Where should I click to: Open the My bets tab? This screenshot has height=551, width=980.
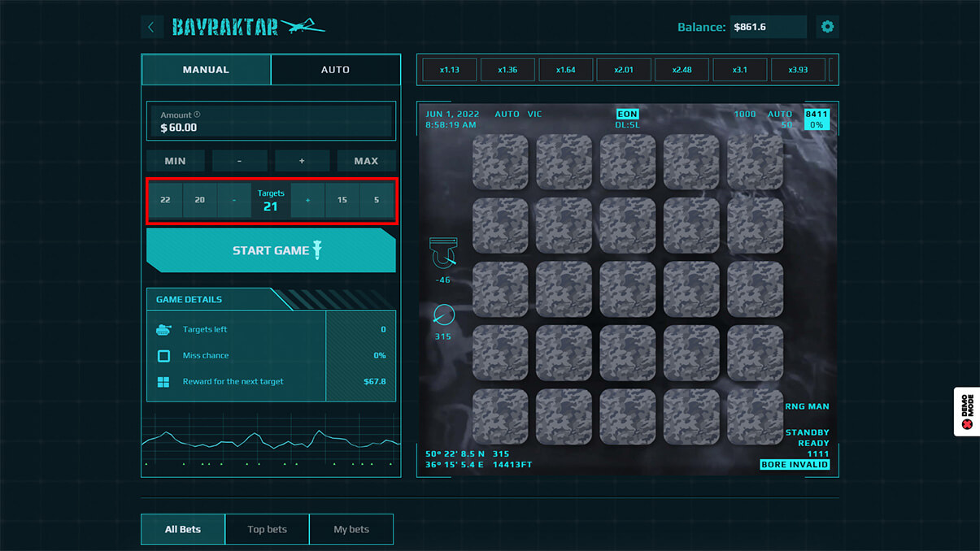(x=351, y=529)
